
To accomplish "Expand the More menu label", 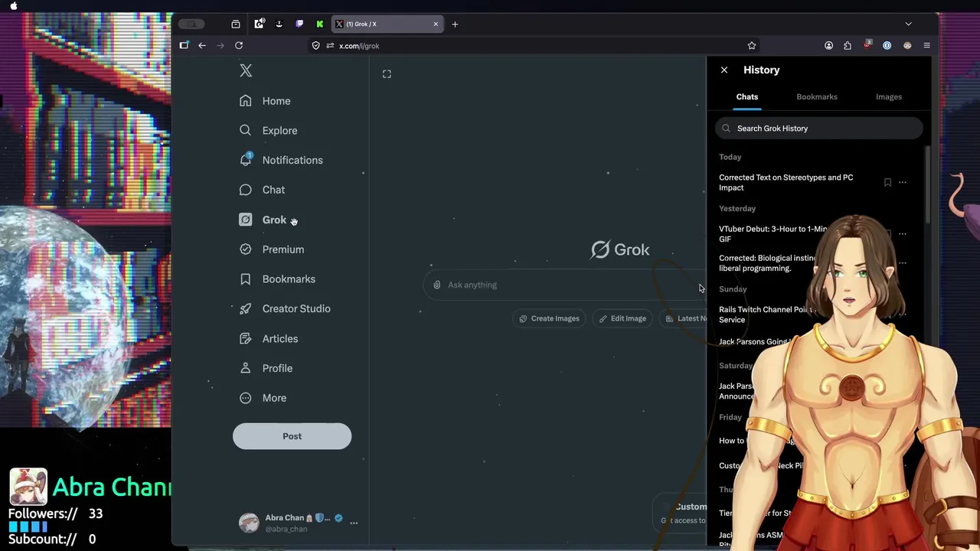I will coord(274,398).
